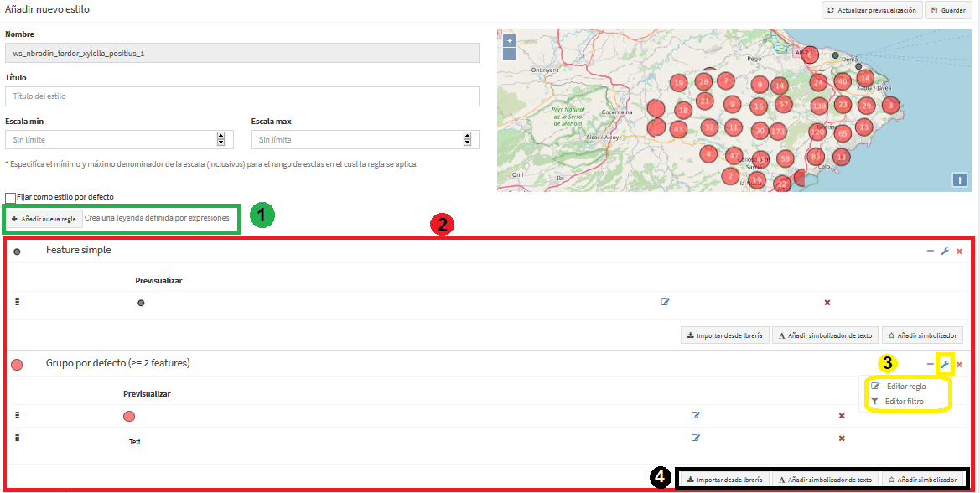Focus the Escala max input
This screenshot has height=493, width=980.
click(365, 139)
